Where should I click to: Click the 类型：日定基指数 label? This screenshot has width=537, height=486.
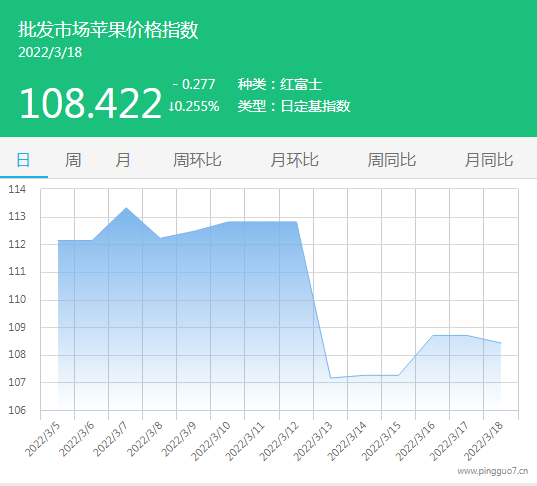(x=294, y=106)
